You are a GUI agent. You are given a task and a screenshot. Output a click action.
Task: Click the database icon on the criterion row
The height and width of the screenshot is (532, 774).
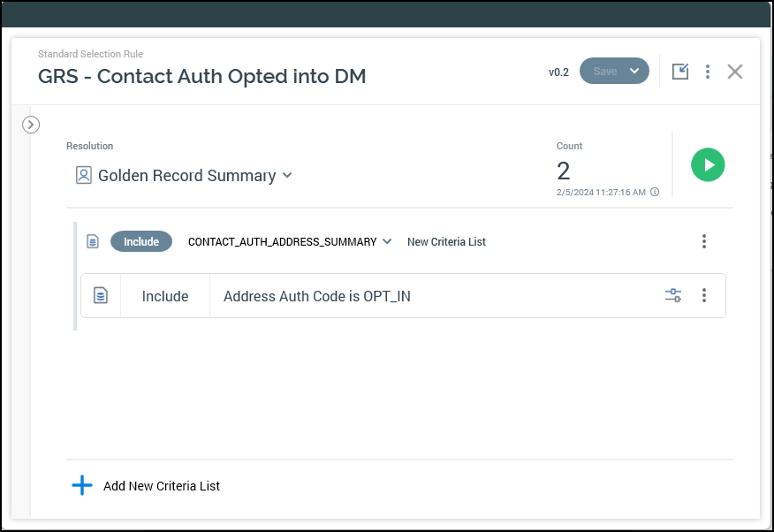coord(101,296)
